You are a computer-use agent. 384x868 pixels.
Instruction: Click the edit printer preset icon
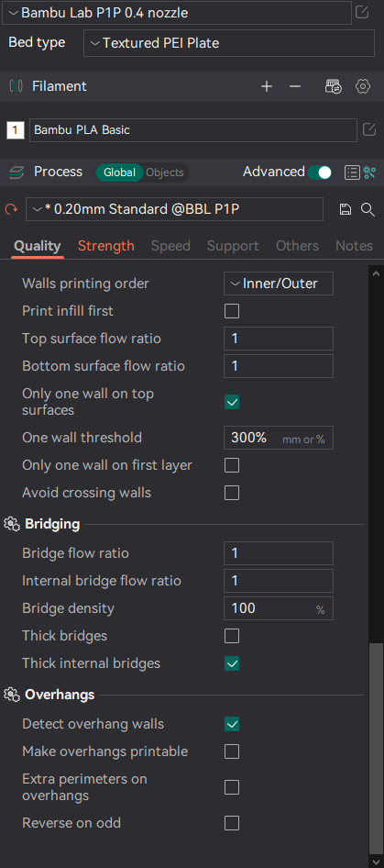[x=362, y=12]
